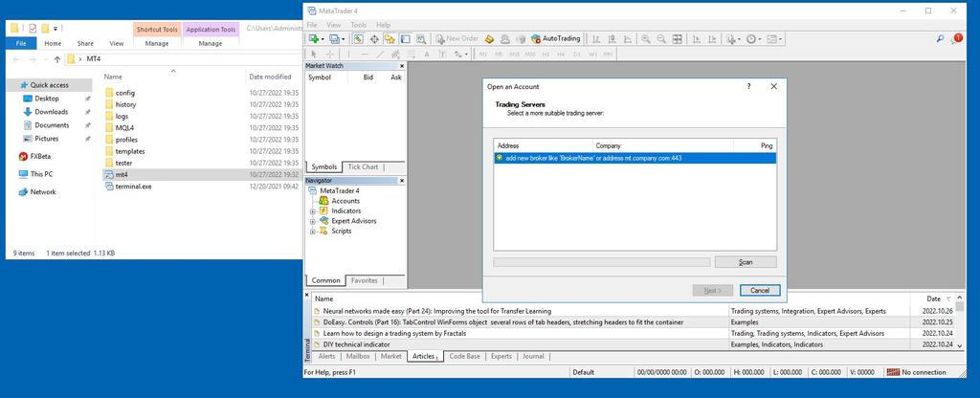
Task: Click the Tile Windows toolbar icon
Action: [677, 38]
